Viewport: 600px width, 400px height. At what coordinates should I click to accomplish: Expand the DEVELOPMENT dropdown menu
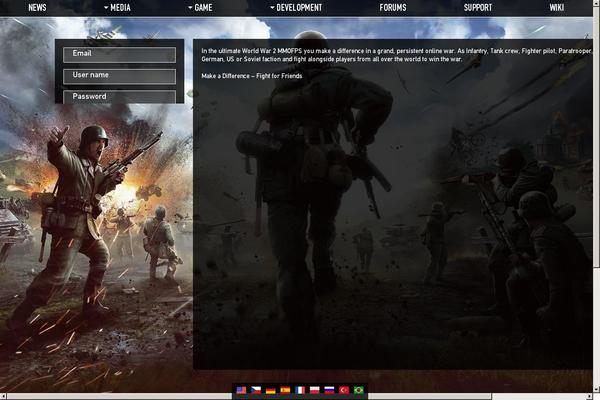(x=296, y=7)
